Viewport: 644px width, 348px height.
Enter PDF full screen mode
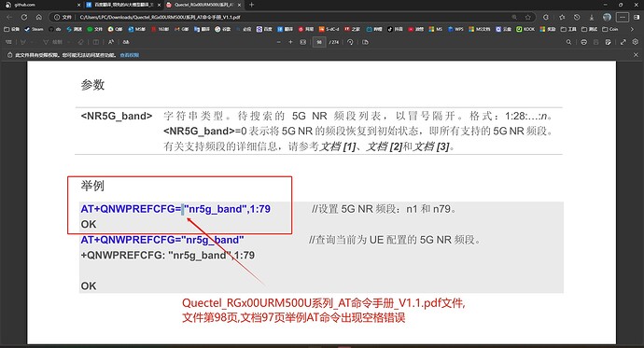(x=623, y=42)
